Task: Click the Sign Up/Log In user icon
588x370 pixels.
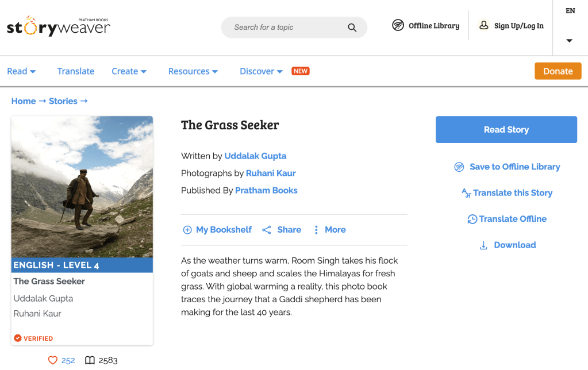Action: (x=484, y=25)
